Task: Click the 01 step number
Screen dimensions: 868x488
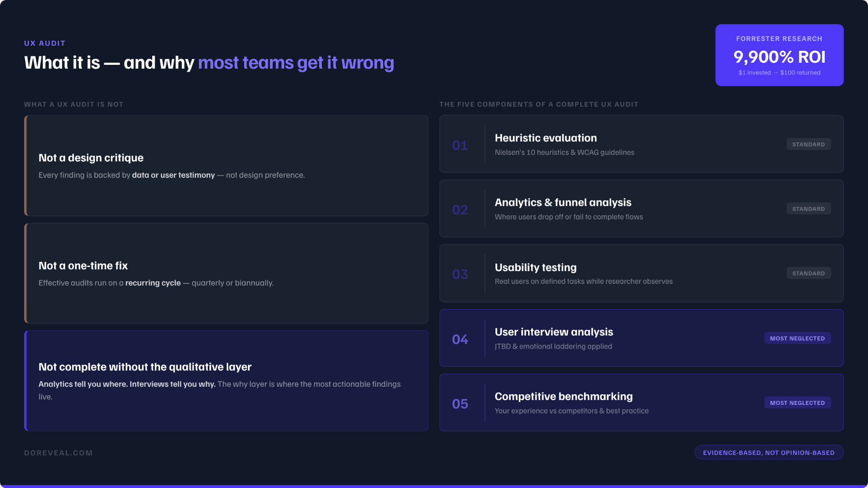Action: pyautogui.click(x=460, y=145)
